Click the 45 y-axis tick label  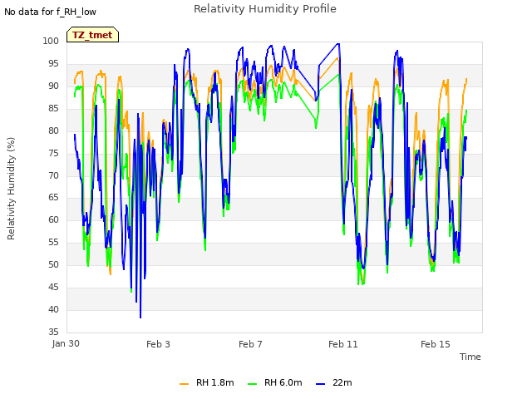tap(53, 287)
